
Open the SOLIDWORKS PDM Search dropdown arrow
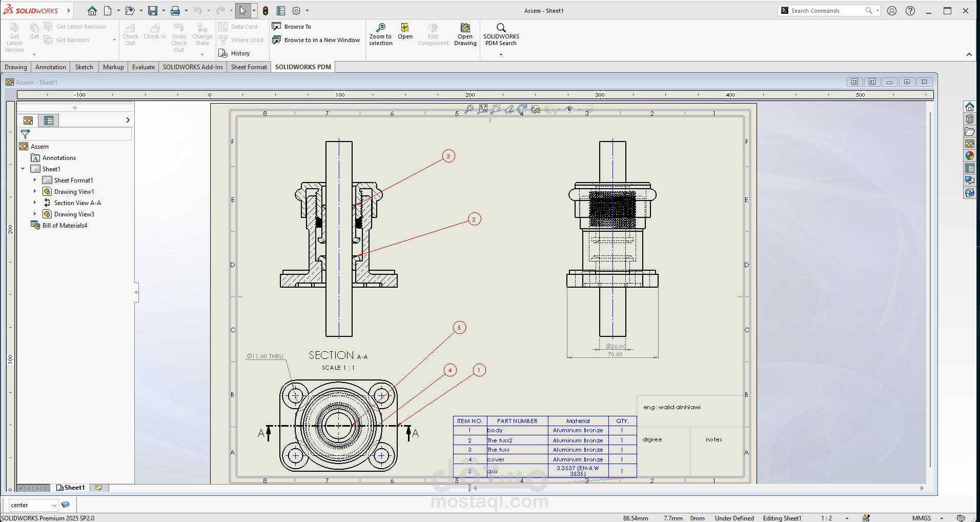(x=501, y=54)
